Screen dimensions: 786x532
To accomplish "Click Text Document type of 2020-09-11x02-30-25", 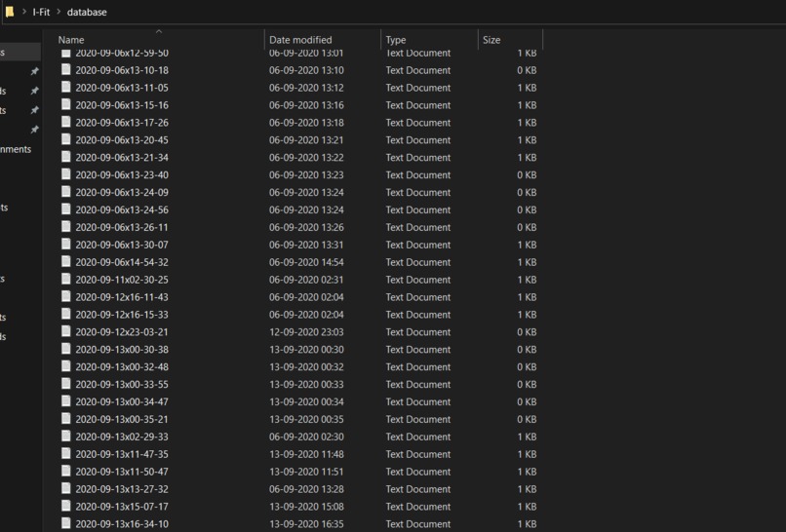I will pos(418,280).
